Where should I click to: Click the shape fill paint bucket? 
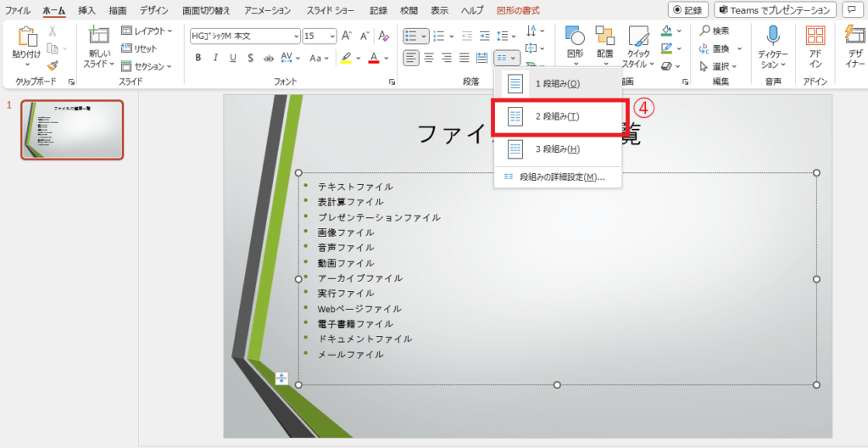[667, 31]
